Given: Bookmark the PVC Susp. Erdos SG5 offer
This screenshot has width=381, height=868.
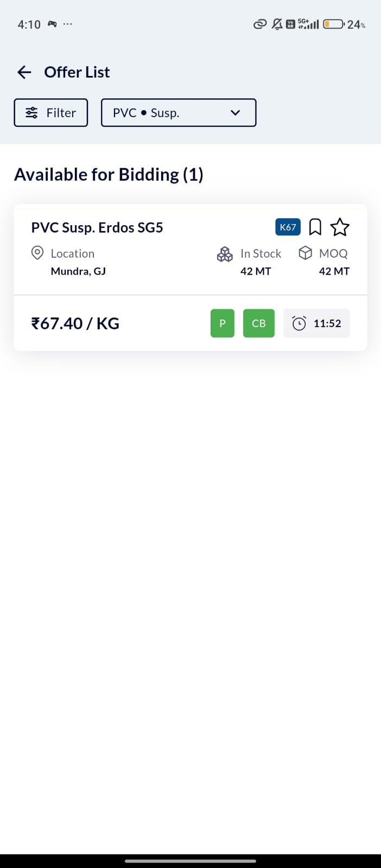Looking at the screenshot, I should [x=315, y=227].
